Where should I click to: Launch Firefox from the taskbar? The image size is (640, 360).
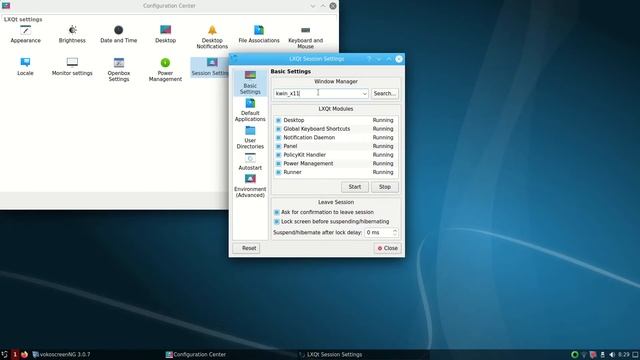pyautogui.click(x=24, y=354)
